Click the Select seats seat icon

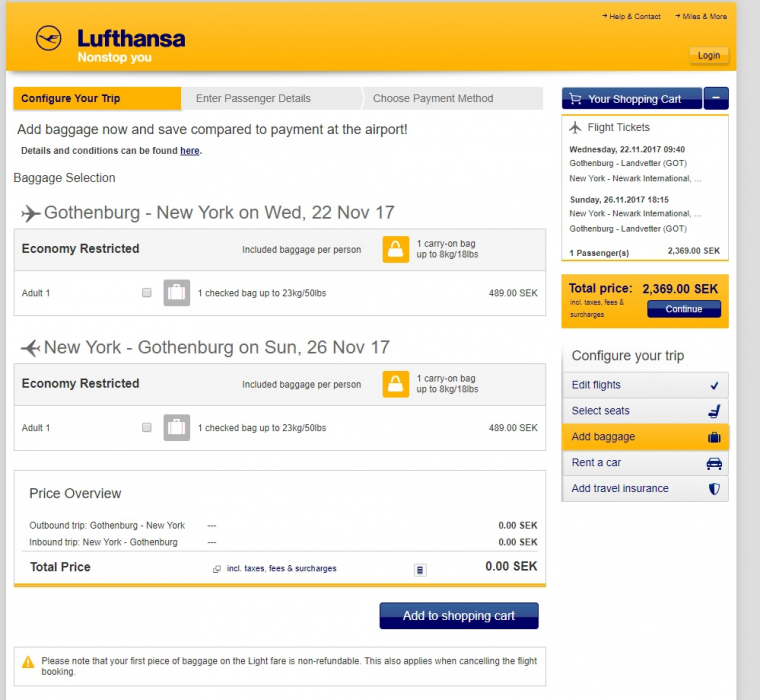(x=714, y=411)
